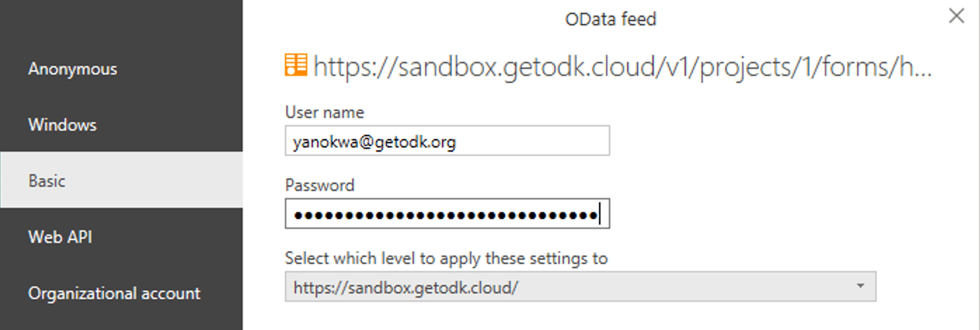The width and height of the screenshot is (980, 330).
Task: Click the sandbox.getodk.cloud level combo box
Action: coord(580,287)
